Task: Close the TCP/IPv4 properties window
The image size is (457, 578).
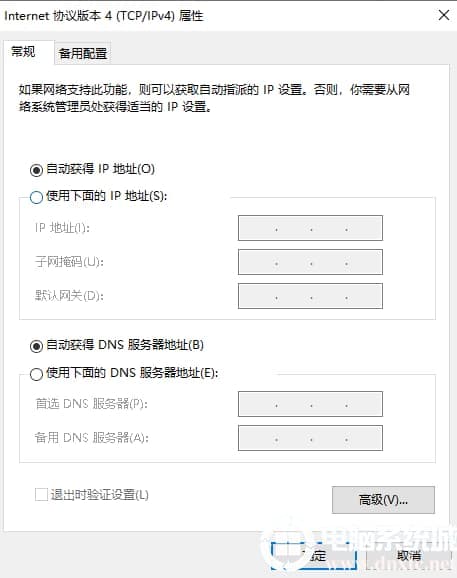Action: pyautogui.click(x=444, y=15)
